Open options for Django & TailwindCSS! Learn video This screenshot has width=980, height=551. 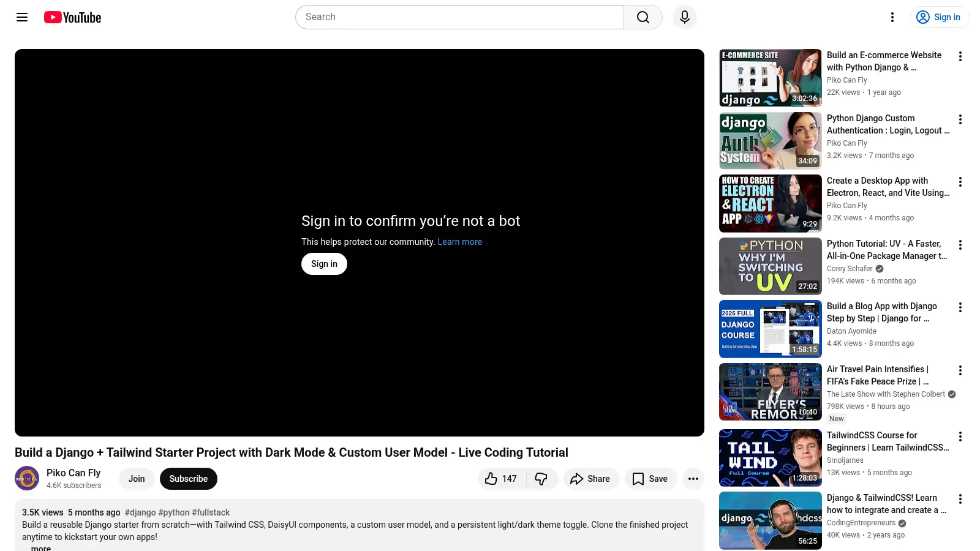(x=960, y=499)
